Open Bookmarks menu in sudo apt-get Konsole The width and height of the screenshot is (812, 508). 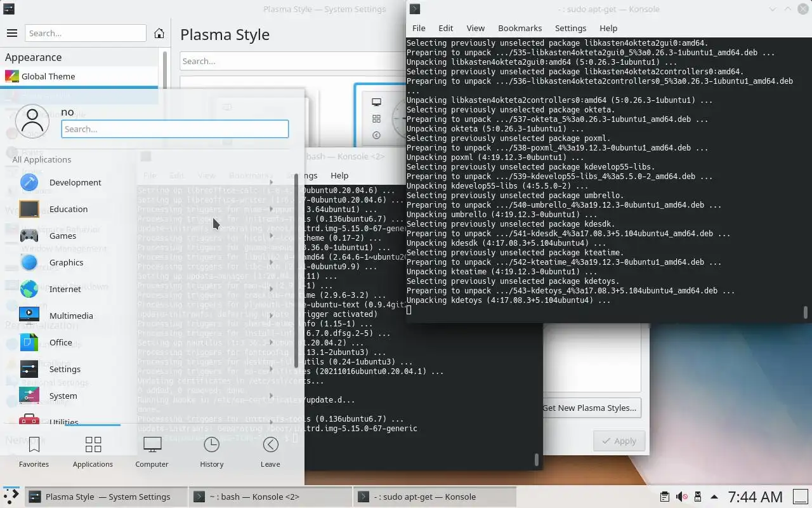coord(520,28)
